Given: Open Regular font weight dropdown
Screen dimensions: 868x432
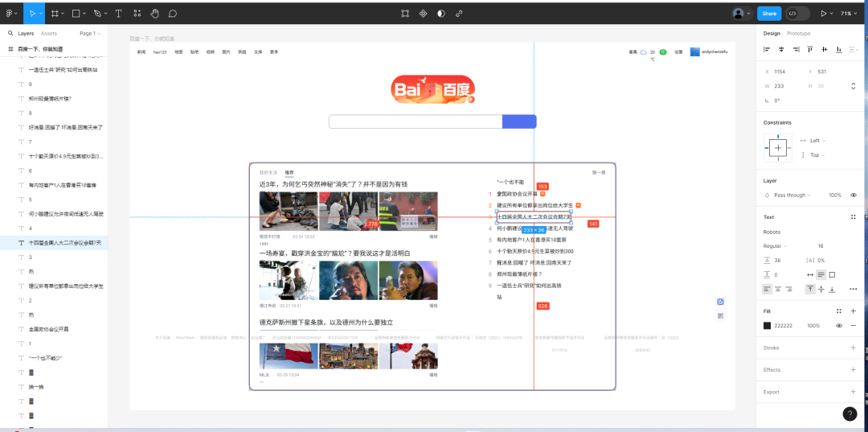Looking at the screenshot, I should tap(776, 246).
